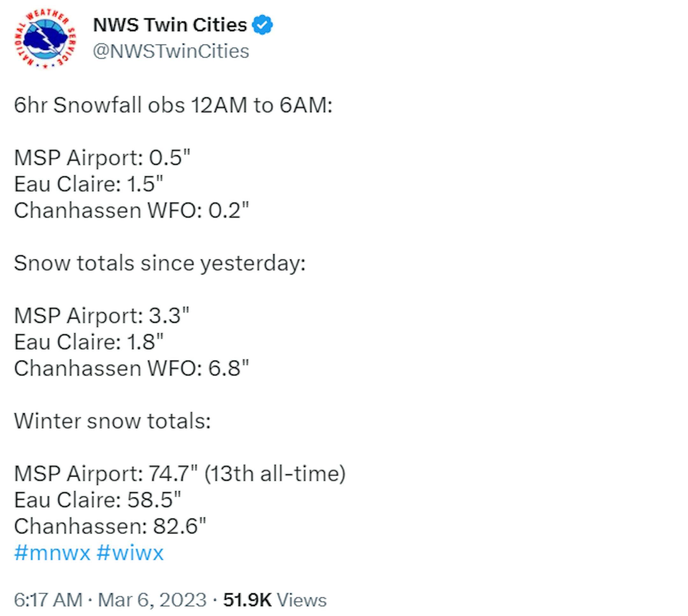Click the 51.9K Views count
This screenshot has width=688, height=616.
click(275, 600)
